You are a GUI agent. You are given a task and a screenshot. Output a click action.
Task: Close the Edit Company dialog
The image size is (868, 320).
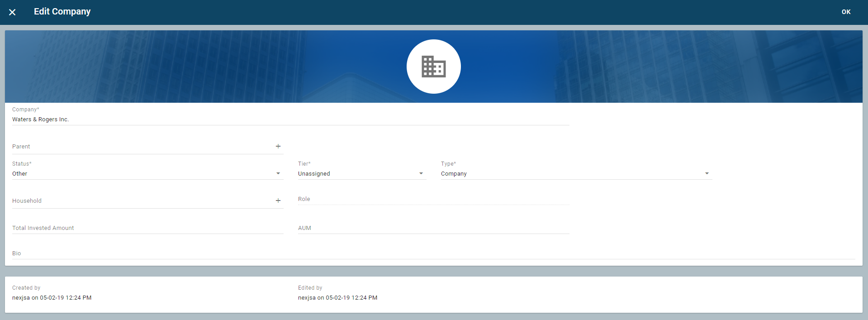point(12,12)
